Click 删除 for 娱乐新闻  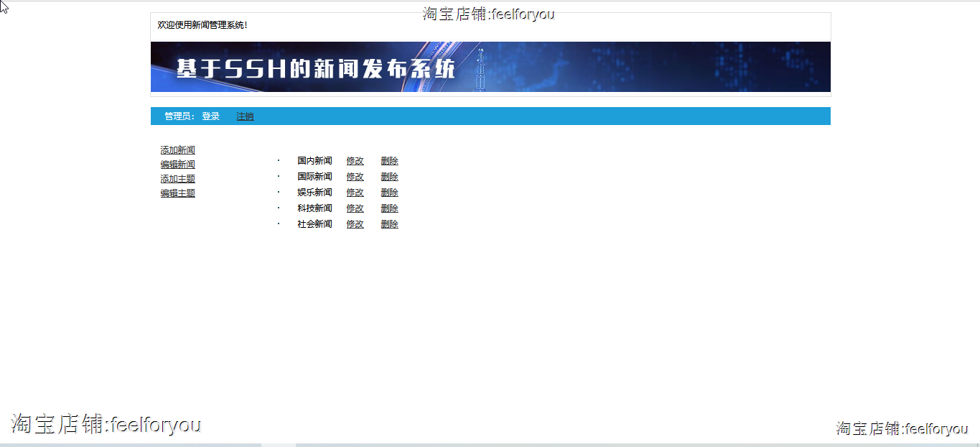(389, 193)
